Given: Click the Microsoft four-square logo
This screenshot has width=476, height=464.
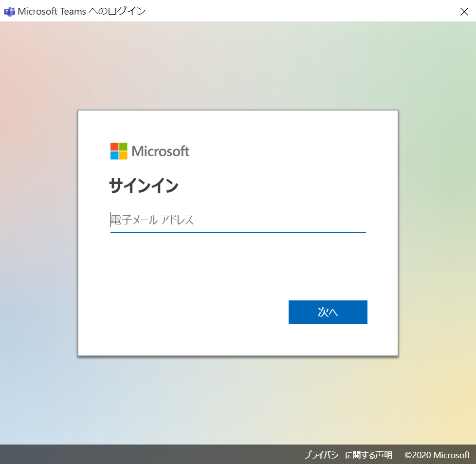Looking at the screenshot, I should 119,151.
